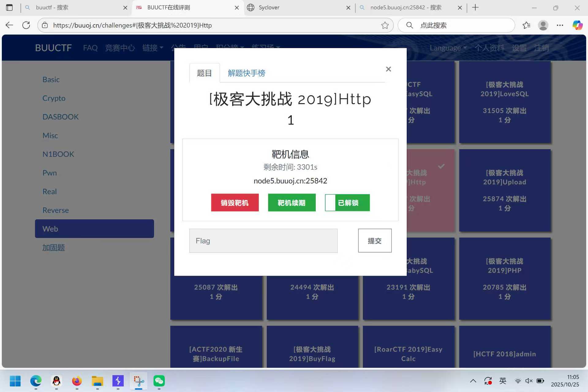Image resolution: width=588 pixels, height=392 pixels.
Task: Click the 靶机续期 renew button
Action: point(292,203)
